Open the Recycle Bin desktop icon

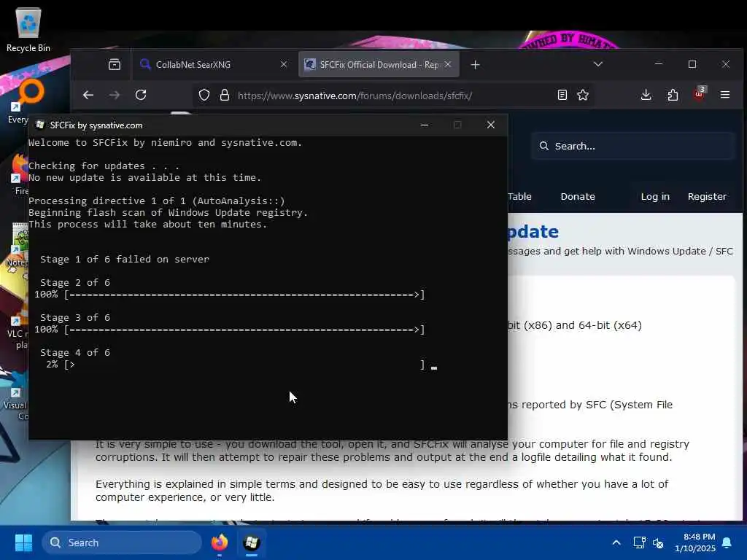coord(28,29)
